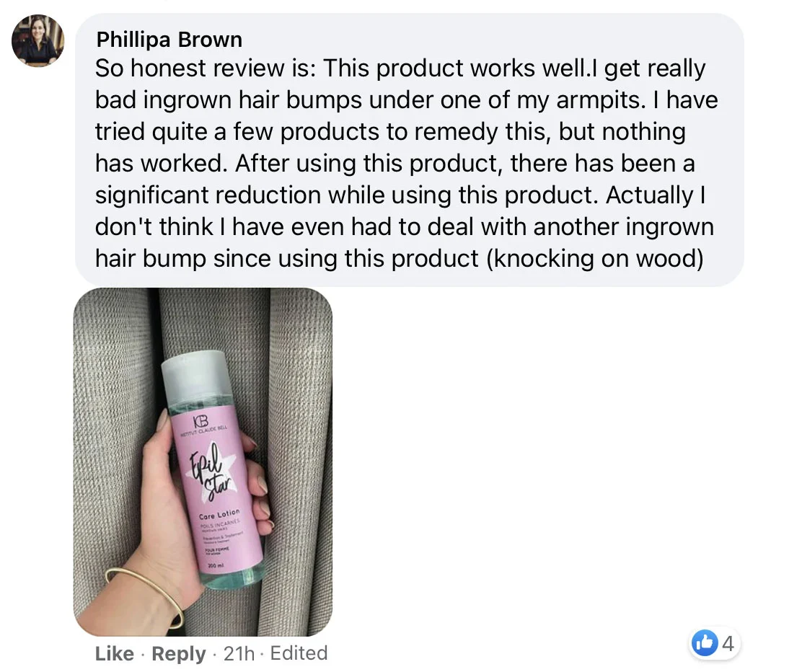802x672 pixels.
Task: Open the attached Epil Star photo
Action: pyautogui.click(x=203, y=461)
